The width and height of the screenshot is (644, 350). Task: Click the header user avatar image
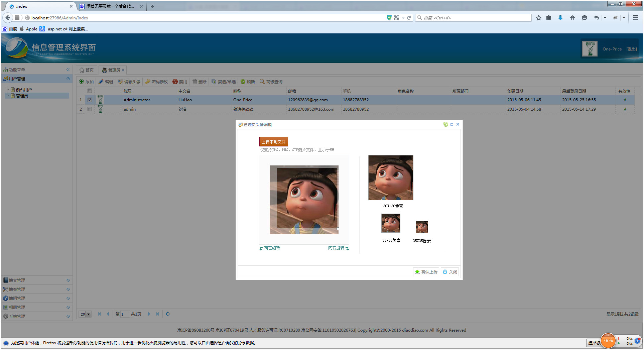[590, 49]
